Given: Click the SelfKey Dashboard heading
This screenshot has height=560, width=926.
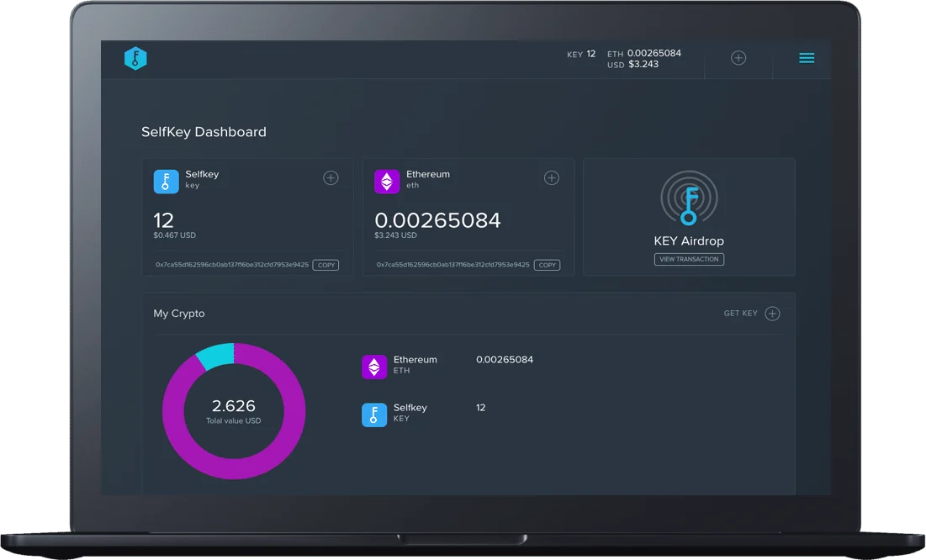Looking at the screenshot, I should (x=203, y=131).
